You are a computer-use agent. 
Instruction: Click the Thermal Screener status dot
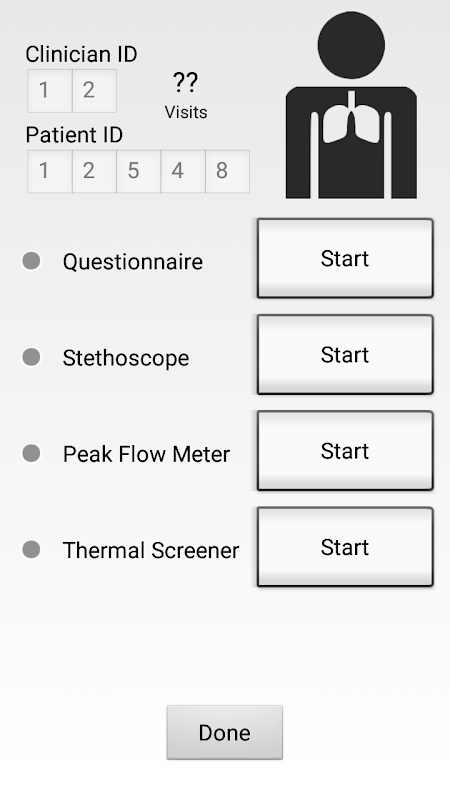coord(31,549)
